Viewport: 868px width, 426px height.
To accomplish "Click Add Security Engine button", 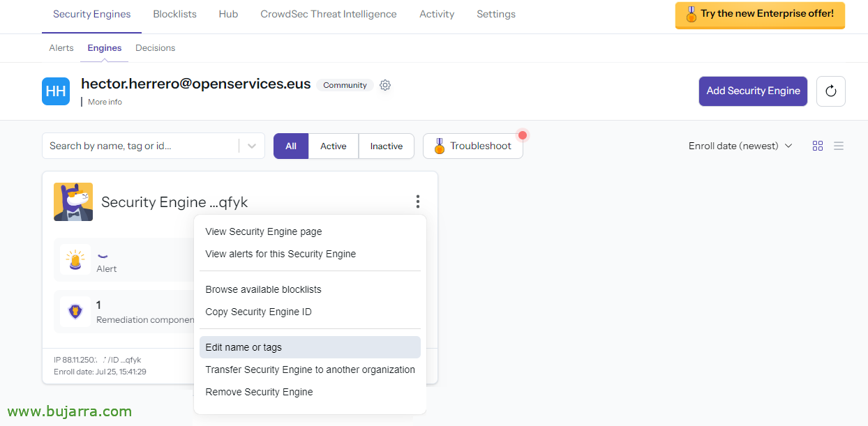I will click(753, 91).
